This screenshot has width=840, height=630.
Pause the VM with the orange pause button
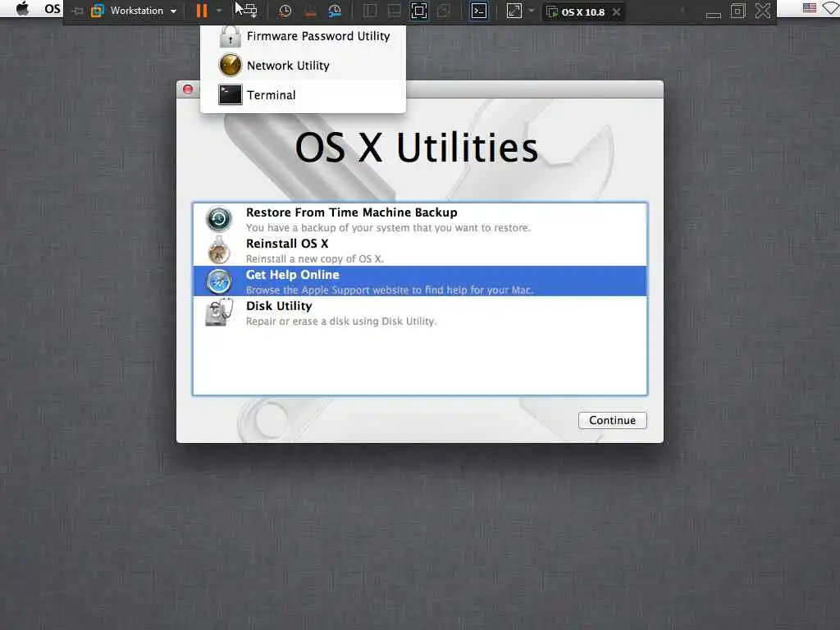point(202,11)
